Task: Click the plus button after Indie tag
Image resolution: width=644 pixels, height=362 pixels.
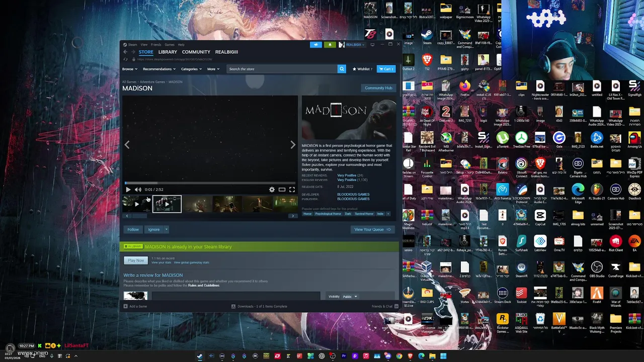Action: click(x=388, y=214)
